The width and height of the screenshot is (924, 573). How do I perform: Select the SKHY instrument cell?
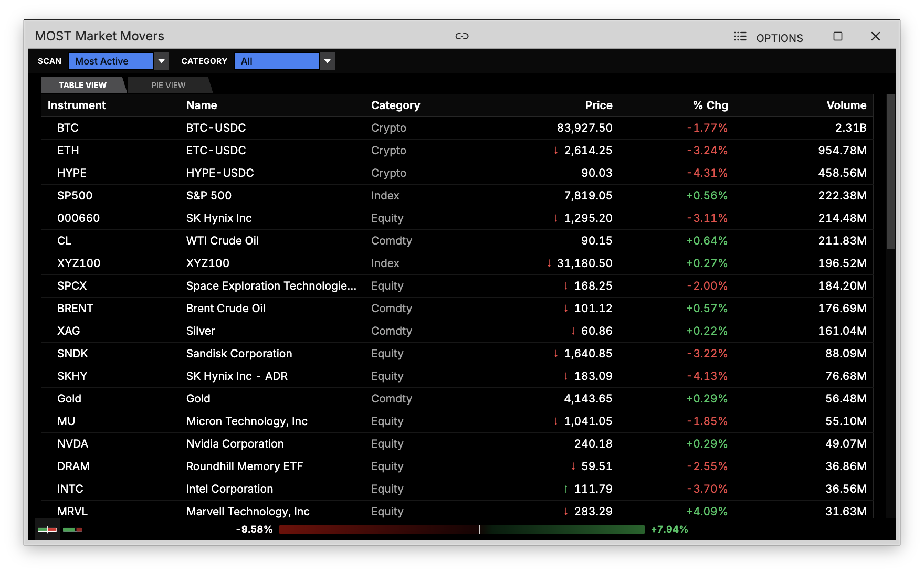pyautogui.click(x=72, y=376)
